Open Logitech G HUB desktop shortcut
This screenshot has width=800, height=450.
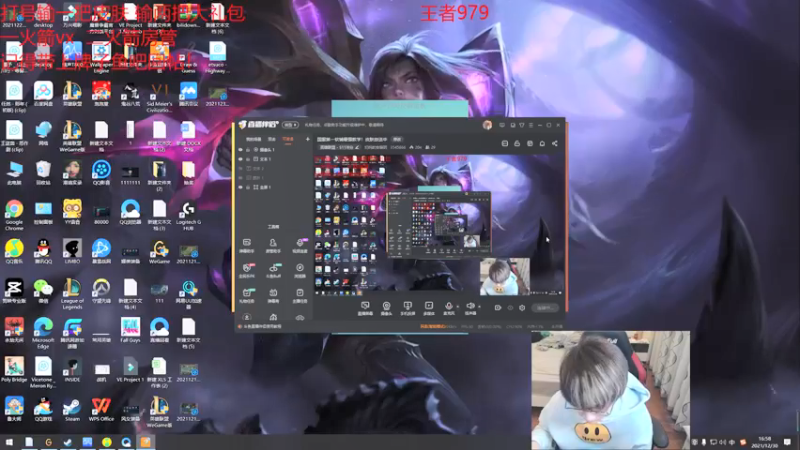(188, 215)
